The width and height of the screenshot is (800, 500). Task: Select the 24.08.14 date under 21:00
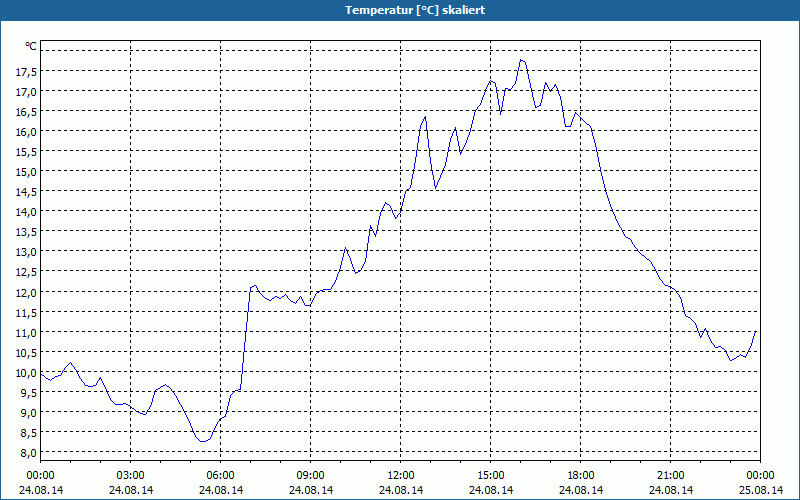[670, 490]
